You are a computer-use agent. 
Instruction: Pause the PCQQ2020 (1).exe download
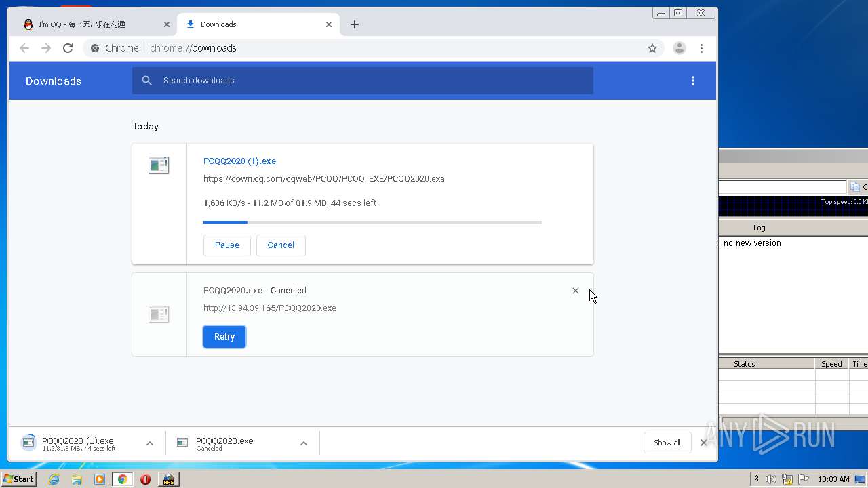coord(227,245)
